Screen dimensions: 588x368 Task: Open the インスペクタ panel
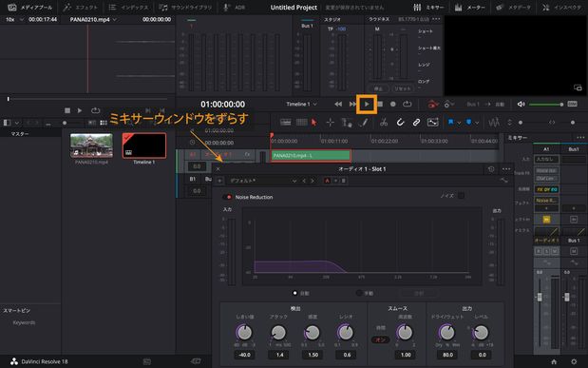pos(561,8)
